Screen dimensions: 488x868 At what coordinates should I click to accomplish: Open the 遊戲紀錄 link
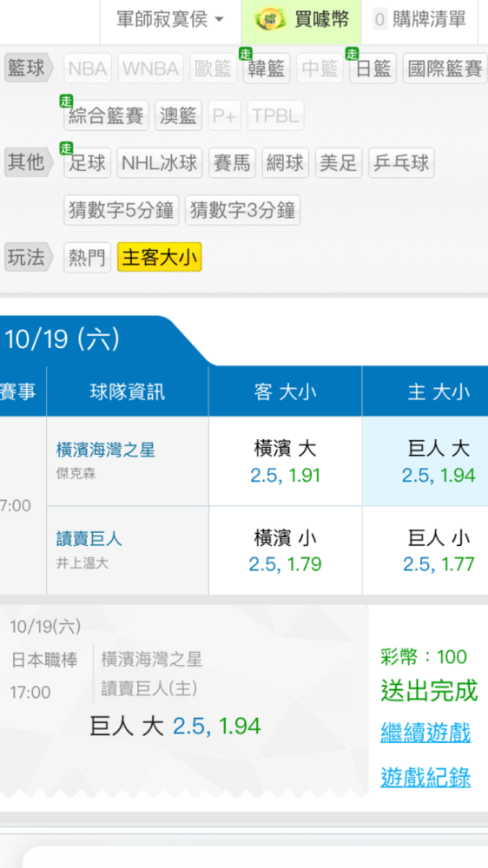click(x=425, y=777)
